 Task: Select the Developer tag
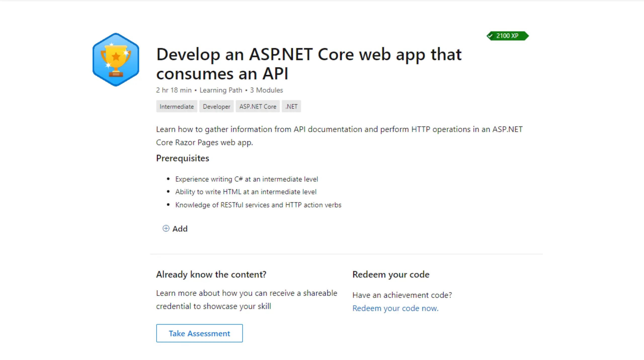(x=216, y=106)
